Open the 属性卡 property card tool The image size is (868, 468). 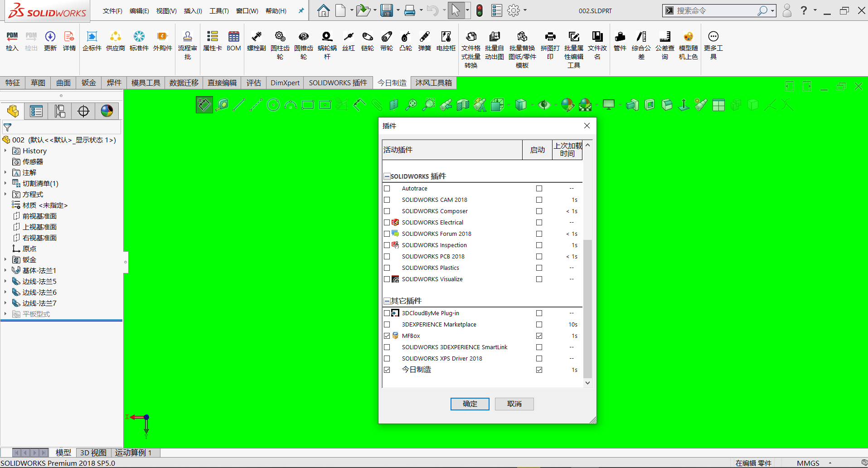pyautogui.click(x=212, y=41)
